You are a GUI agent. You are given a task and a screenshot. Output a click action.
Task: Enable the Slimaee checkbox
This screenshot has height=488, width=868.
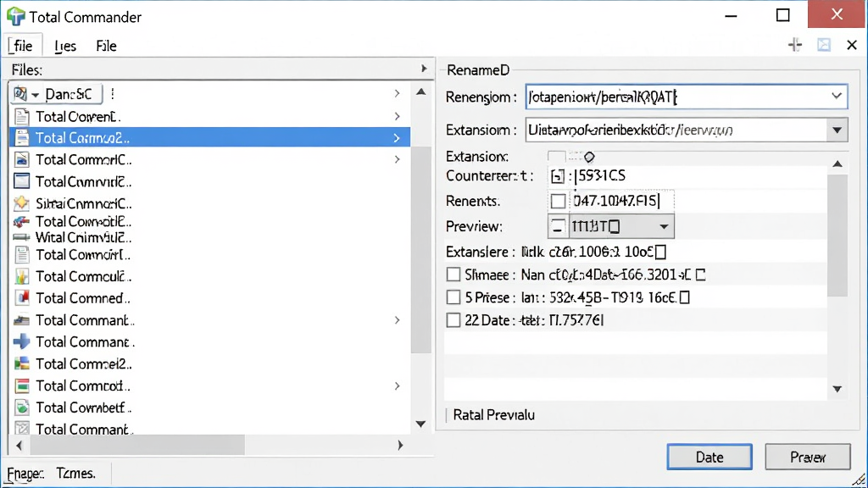[453, 274]
